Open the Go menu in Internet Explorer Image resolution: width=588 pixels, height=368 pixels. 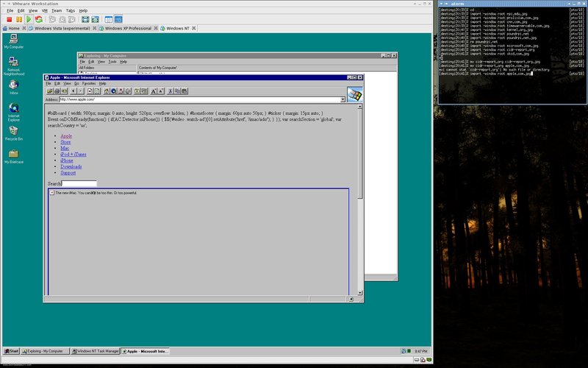click(76, 83)
